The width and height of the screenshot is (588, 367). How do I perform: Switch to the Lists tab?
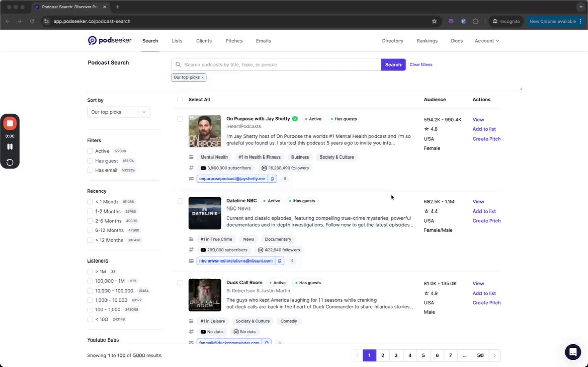[x=177, y=41]
